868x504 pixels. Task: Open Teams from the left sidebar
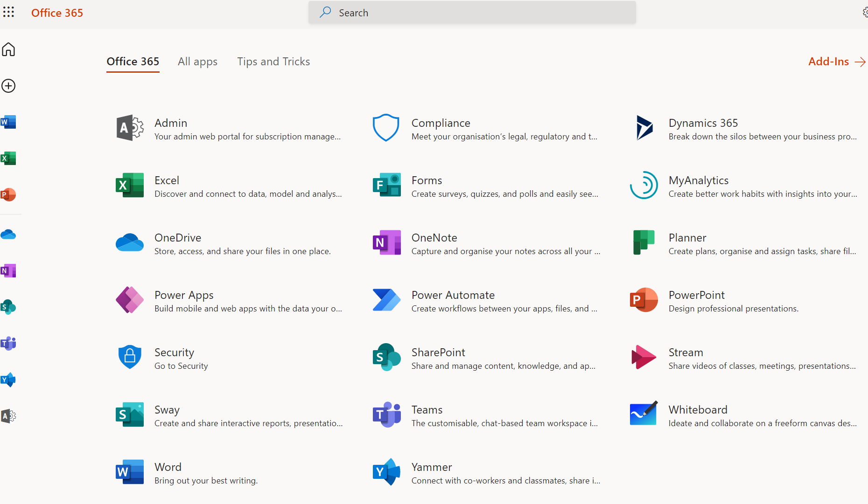8,344
